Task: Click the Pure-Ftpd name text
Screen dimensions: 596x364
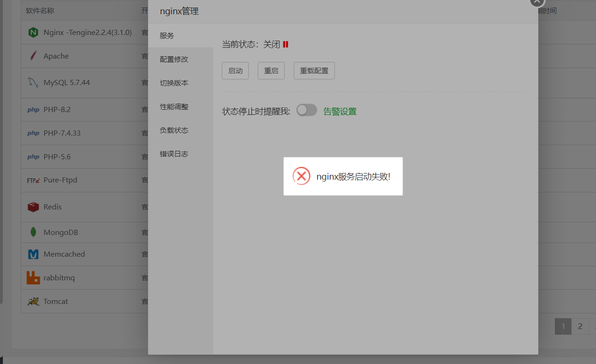Action: point(60,180)
